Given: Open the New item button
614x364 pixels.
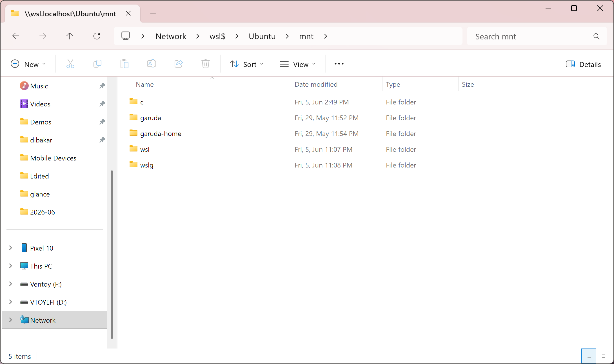Looking at the screenshot, I should [x=28, y=64].
